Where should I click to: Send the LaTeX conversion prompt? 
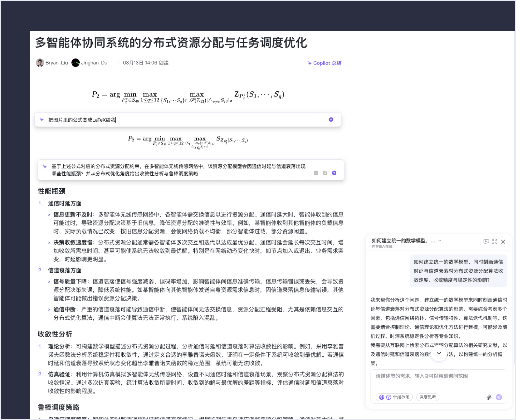331,120
